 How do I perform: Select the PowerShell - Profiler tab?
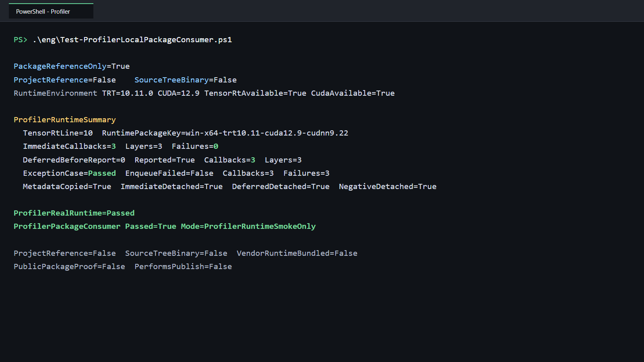51,11
